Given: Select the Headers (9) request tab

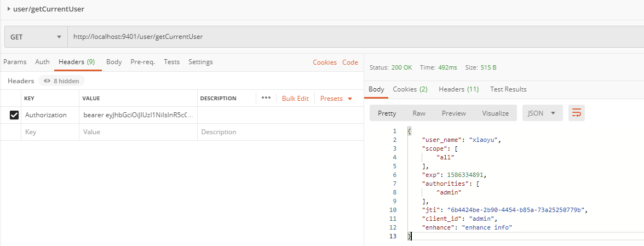Looking at the screenshot, I should [x=77, y=62].
